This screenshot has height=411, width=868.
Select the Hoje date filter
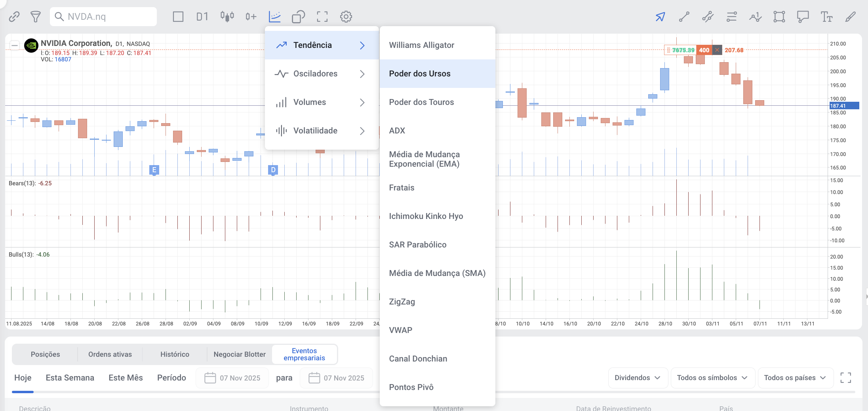[x=23, y=378]
